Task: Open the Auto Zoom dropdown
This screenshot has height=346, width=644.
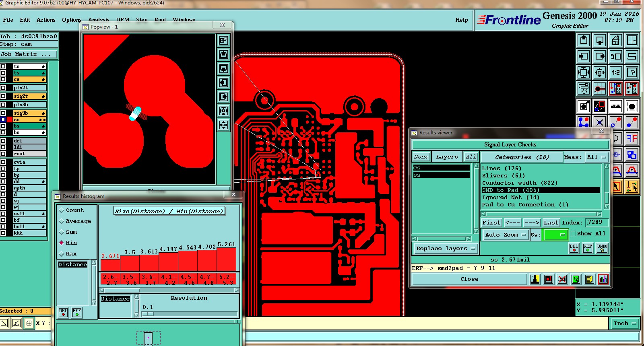Action: [506, 235]
